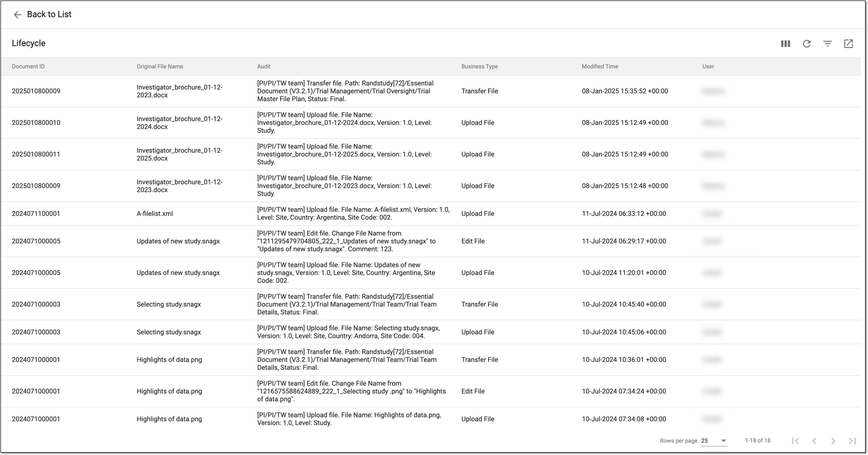Click Modified Time 10-Jul-2024 07:34:08
Screen dimensions: 868x455
tap(624, 419)
